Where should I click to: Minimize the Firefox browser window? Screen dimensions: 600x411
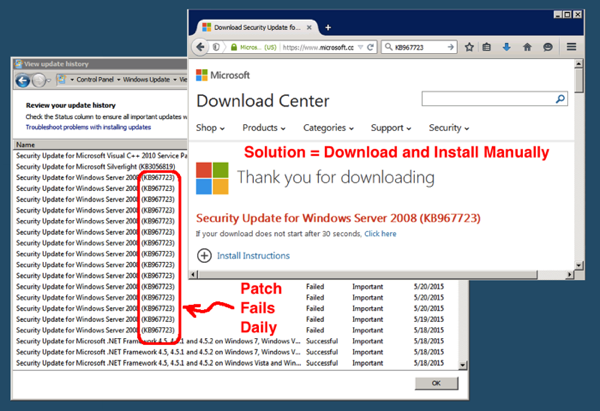(x=558, y=15)
